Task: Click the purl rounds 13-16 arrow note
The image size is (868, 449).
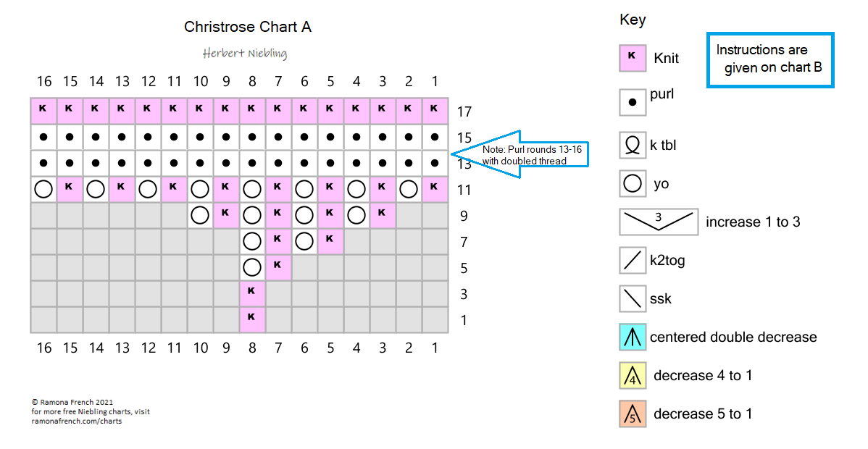Action: click(519, 154)
